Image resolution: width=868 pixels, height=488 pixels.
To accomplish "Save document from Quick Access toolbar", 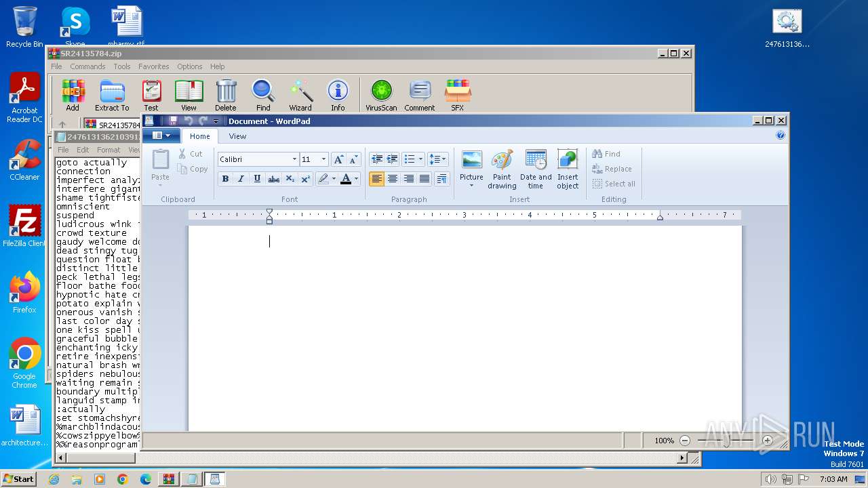I will (x=173, y=121).
